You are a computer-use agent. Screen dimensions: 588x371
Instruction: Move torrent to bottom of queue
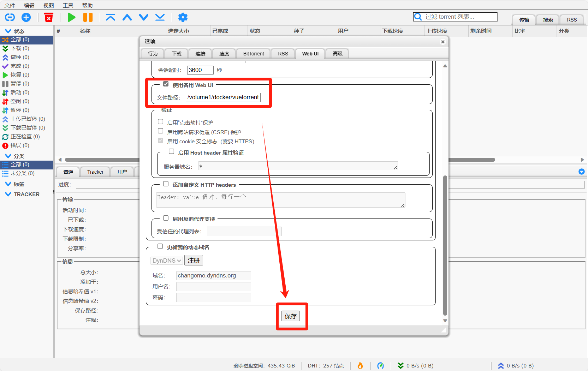(x=160, y=17)
